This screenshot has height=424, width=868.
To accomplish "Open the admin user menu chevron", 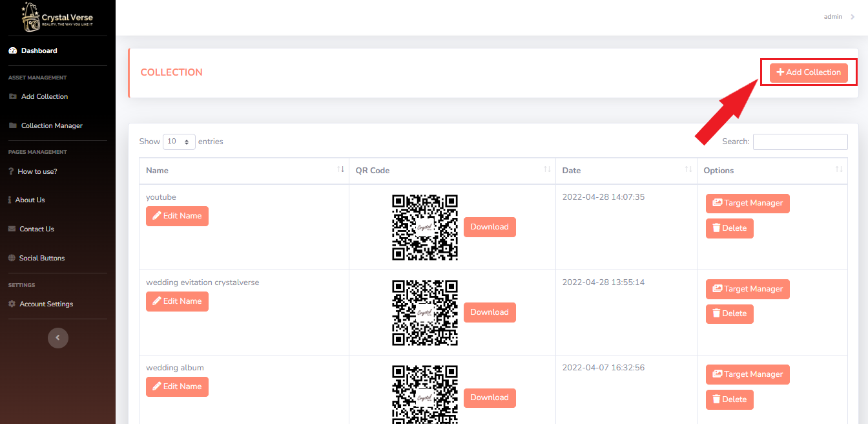I will click(x=853, y=17).
